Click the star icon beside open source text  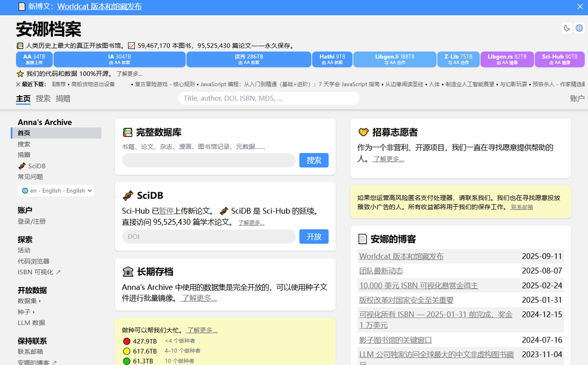point(20,74)
